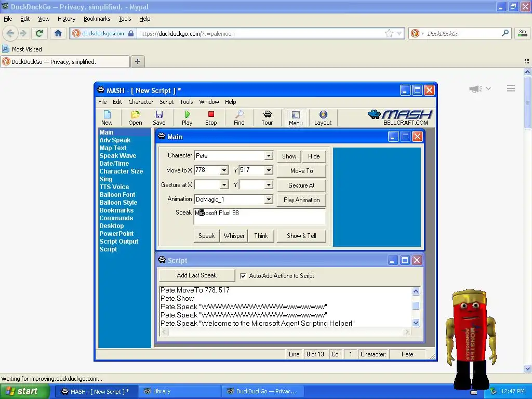Click the tab groups icon at tab bar end
The image size is (532, 399).
[x=527, y=61]
